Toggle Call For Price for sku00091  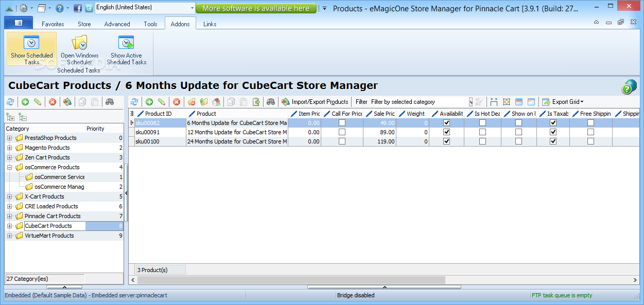click(342, 132)
